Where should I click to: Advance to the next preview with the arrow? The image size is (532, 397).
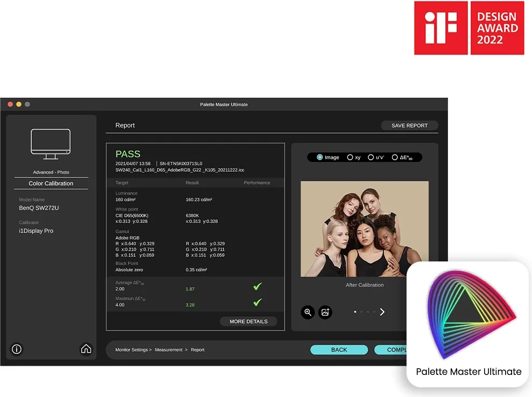coord(382,312)
